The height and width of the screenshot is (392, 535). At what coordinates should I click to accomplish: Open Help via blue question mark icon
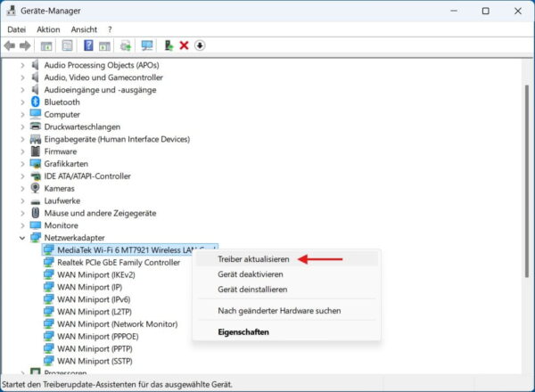pos(88,45)
